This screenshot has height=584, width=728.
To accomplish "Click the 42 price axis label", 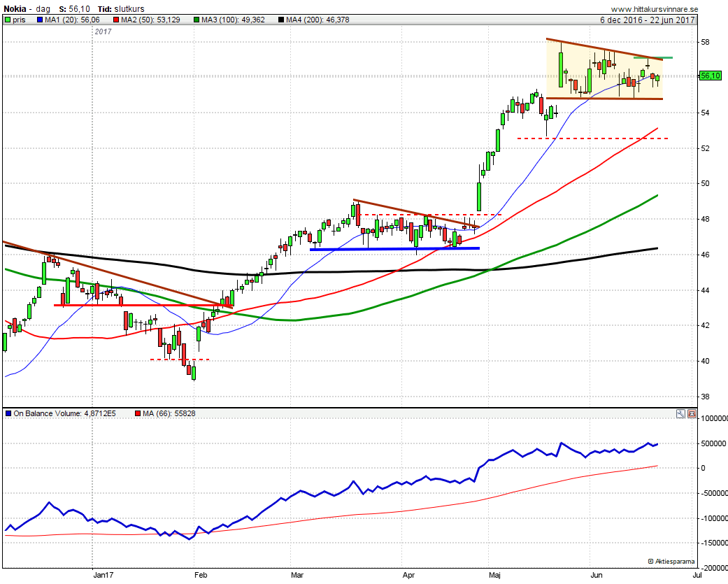I will point(705,325).
